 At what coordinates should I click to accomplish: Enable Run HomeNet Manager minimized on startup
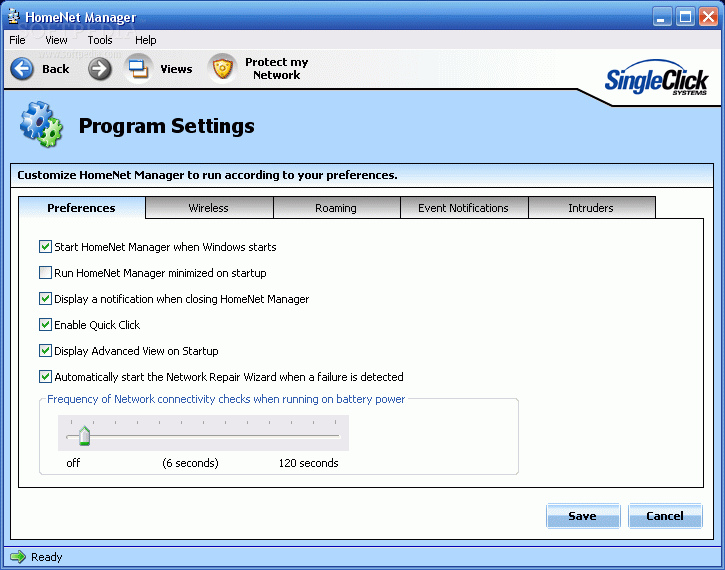click(45, 272)
